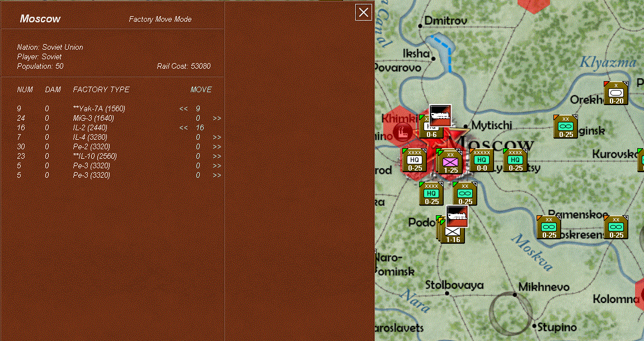Select the MiG-3 (1640) factory row
The height and width of the screenshot is (341, 644).
pyautogui.click(x=119, y=118)
